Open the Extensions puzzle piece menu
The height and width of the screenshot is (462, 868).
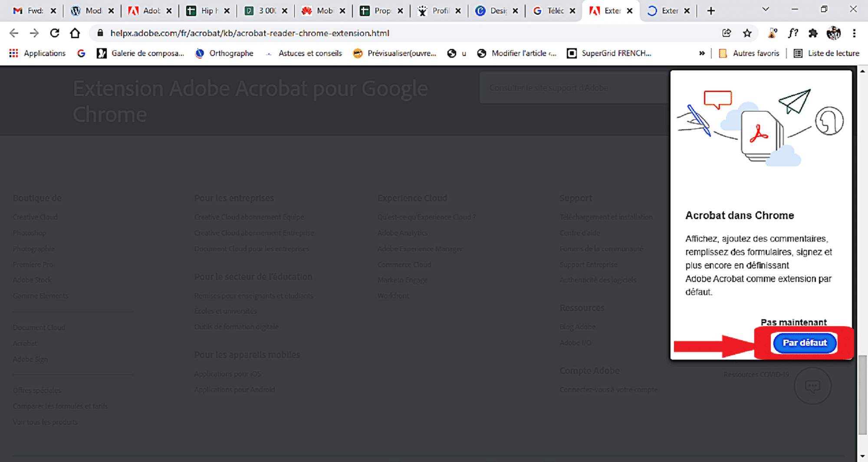pos(813,33)
